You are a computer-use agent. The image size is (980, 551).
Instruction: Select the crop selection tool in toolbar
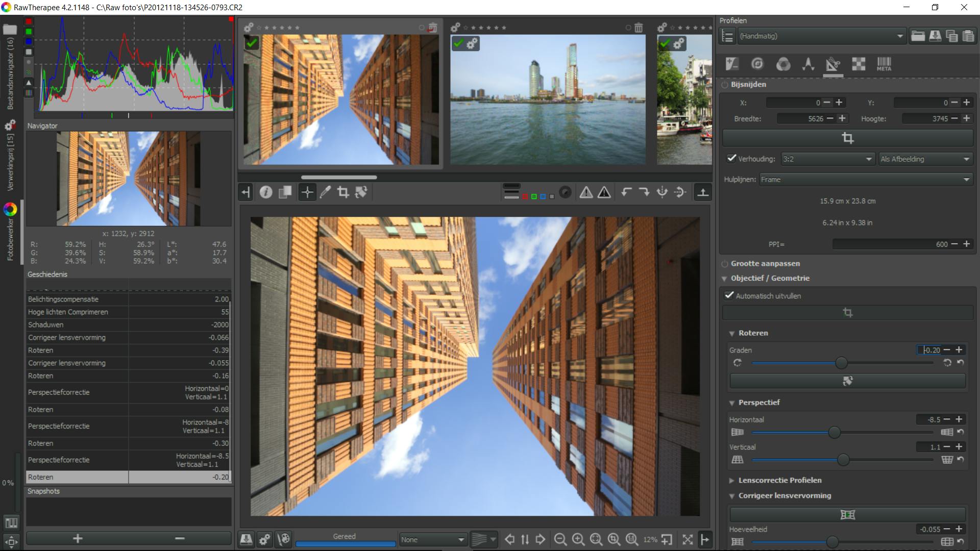point(343,192)
